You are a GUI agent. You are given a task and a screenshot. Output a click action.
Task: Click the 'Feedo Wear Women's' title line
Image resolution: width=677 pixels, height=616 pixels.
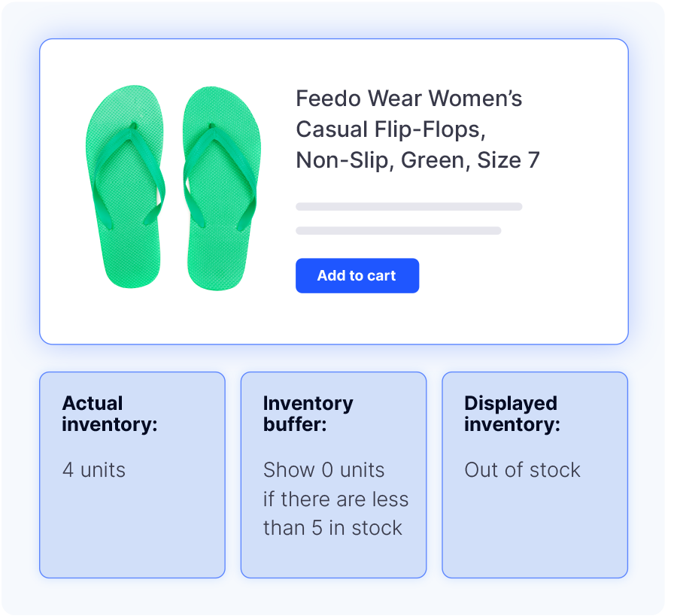click(x=409, y=99)
